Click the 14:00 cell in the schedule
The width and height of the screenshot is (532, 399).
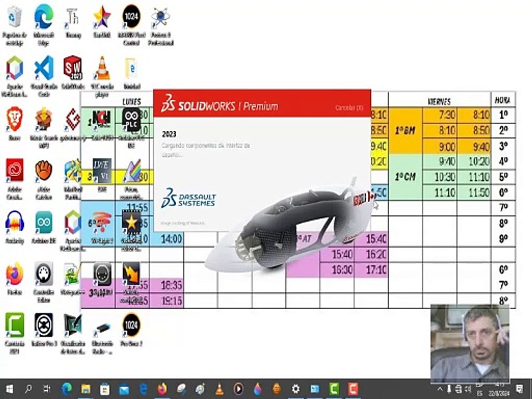(x=171, y=239)
